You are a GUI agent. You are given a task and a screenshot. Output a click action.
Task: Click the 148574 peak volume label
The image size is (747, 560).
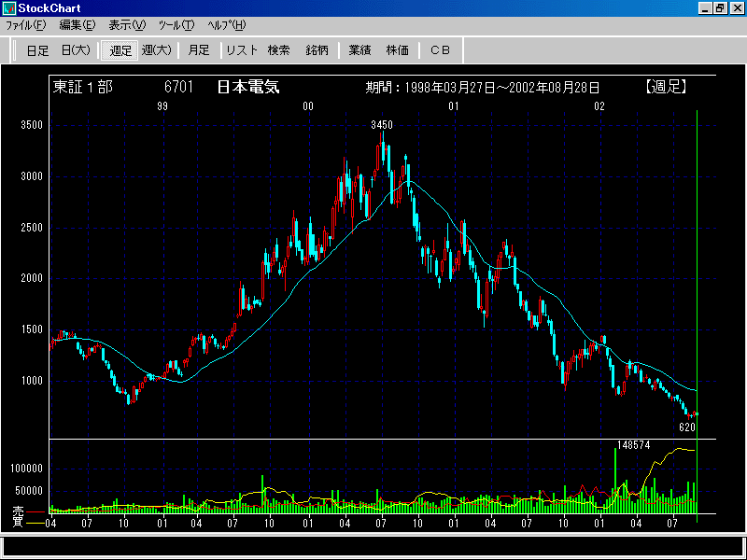(634, 445)
